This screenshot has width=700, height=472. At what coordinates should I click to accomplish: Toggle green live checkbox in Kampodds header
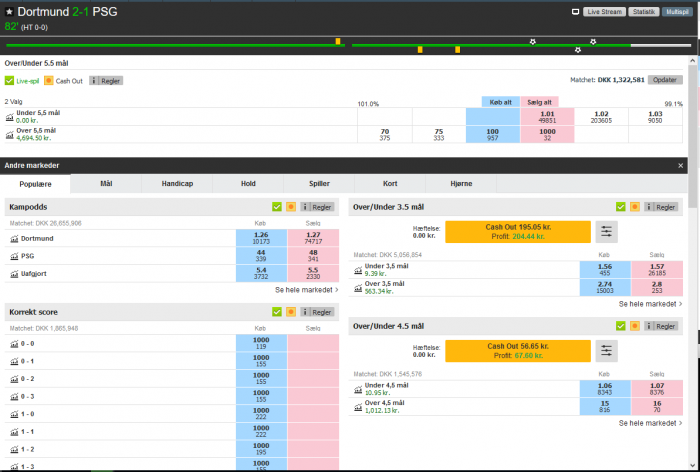pyautogui.click(x=277, y=207)
